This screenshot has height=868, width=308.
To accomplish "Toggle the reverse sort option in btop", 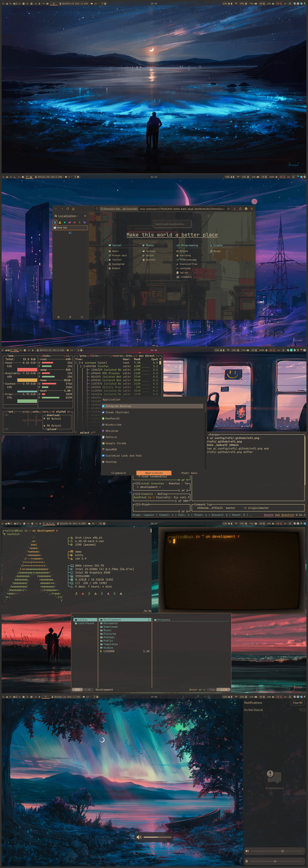I will [x=117, y=356].
